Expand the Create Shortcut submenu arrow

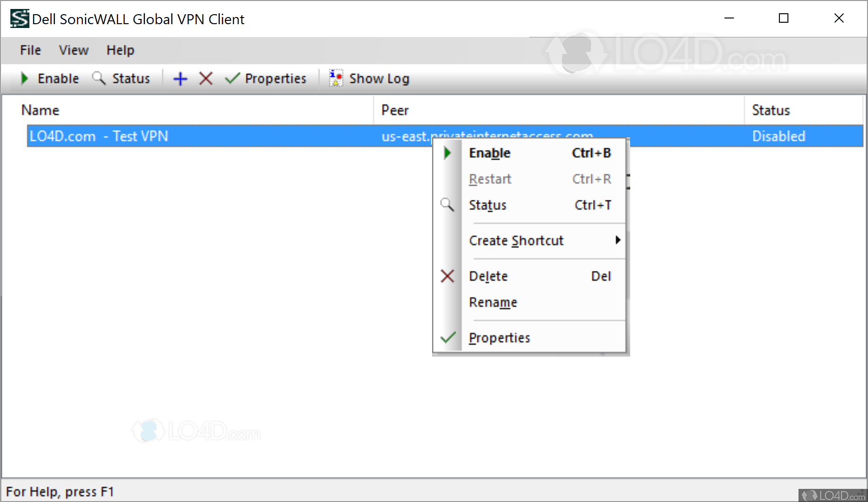(x=618, y=240)
